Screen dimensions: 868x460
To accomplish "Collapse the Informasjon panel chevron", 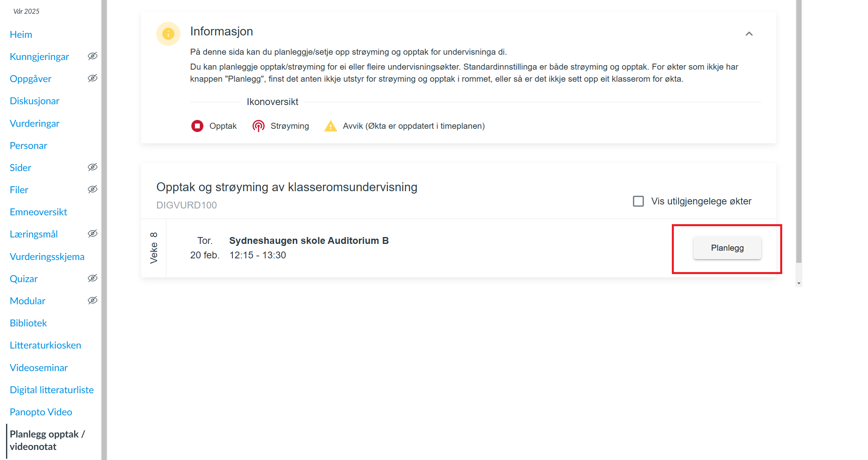I will (x=749, y=34).
